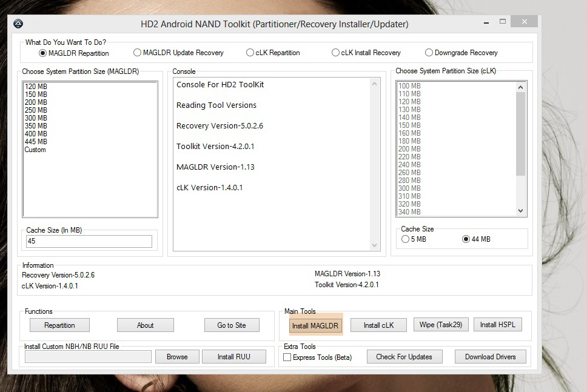
Task: Browse for a custom NBH file
Action: click(177, 356)
